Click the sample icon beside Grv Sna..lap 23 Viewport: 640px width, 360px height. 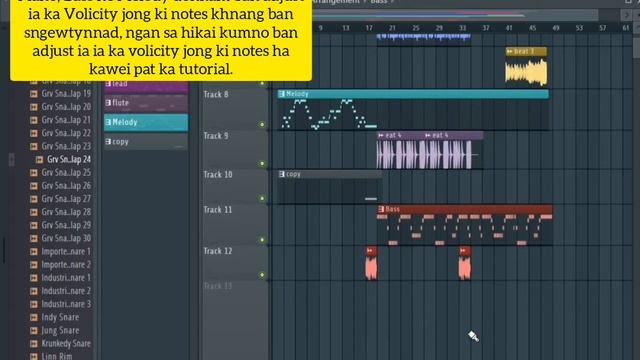34,146
